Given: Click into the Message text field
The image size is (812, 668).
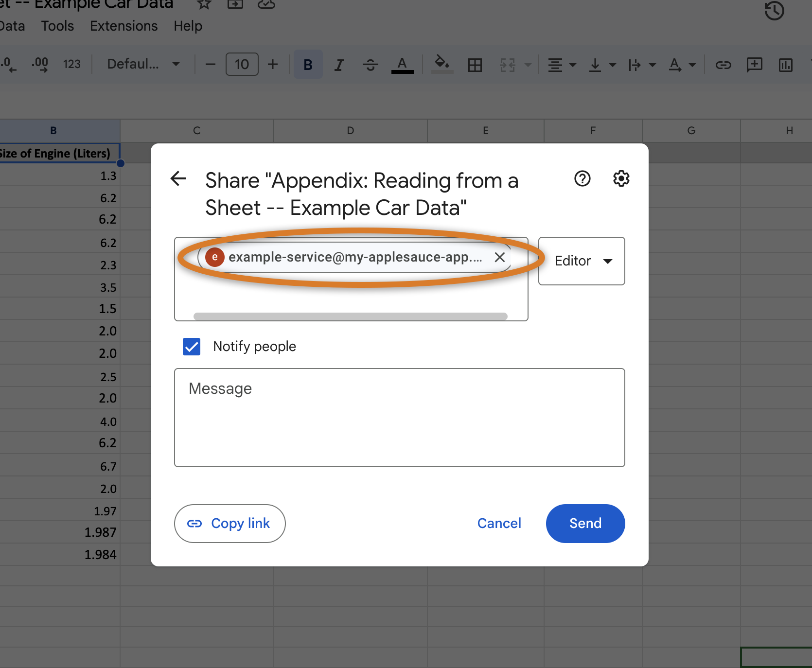Looking at the screenshot, I should pos(400,418).
